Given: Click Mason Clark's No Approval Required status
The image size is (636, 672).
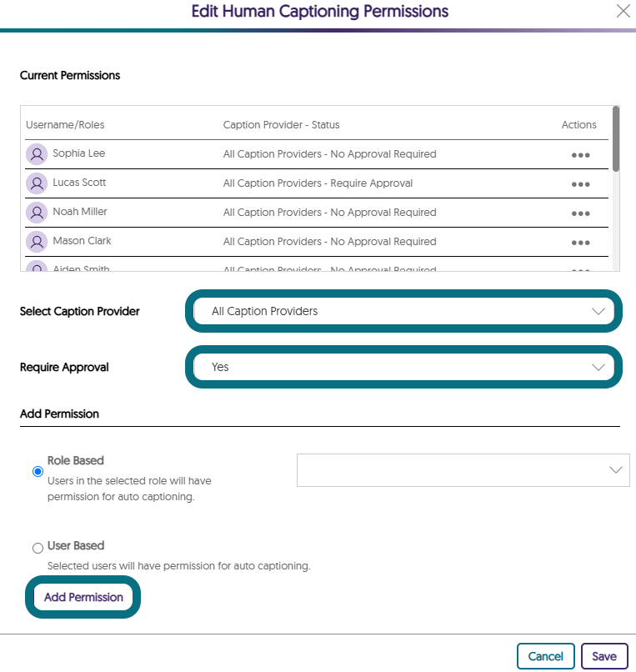Looking at the screenshot, I should (383, 241).
